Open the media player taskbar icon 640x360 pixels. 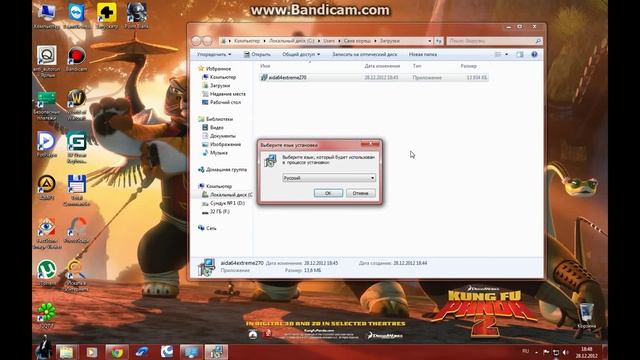(x=91, y=352)
